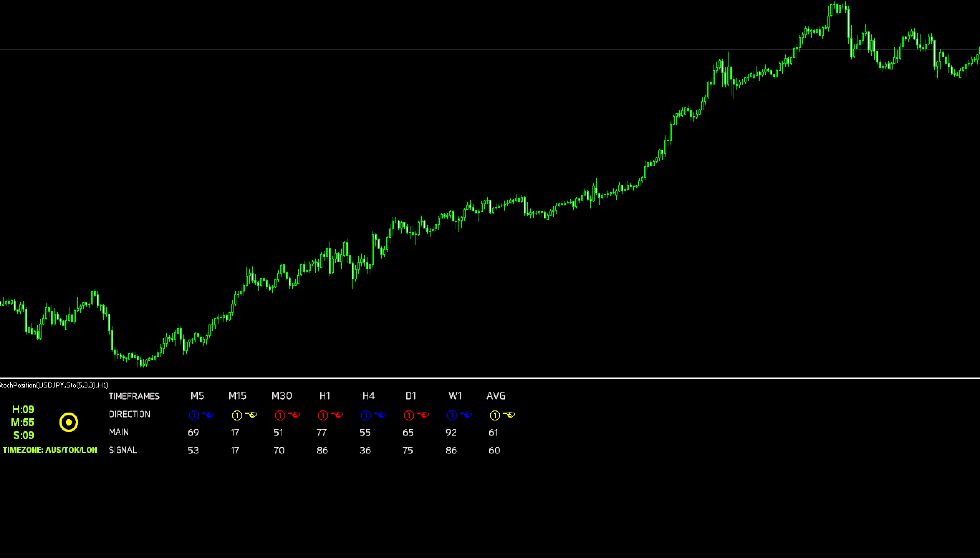
Task: Click the AVG signal value 60
Action: pos(494,451)
